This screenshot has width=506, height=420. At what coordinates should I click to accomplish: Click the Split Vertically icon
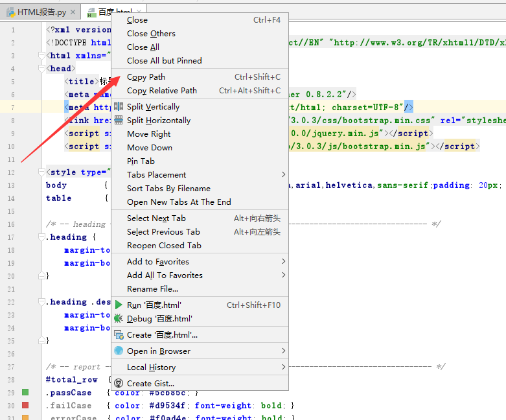click(119, 106)
